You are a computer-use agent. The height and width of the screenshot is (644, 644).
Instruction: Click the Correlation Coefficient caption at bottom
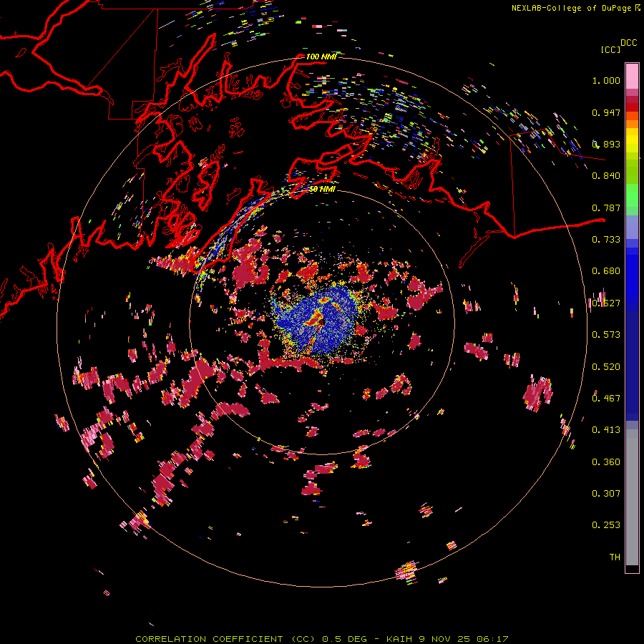(x=322, y=639)
